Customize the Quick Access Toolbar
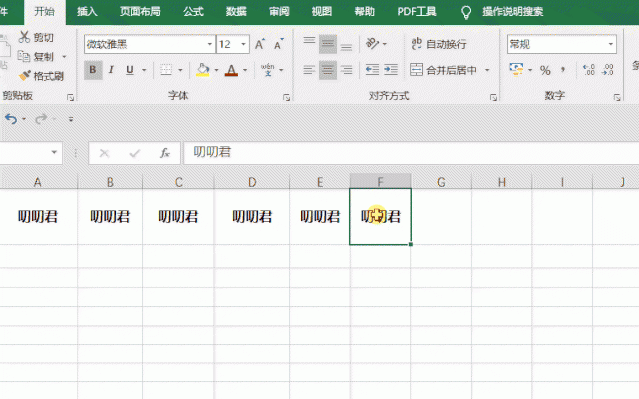Viewport: 639px width, 399px height. click(71, 119)
